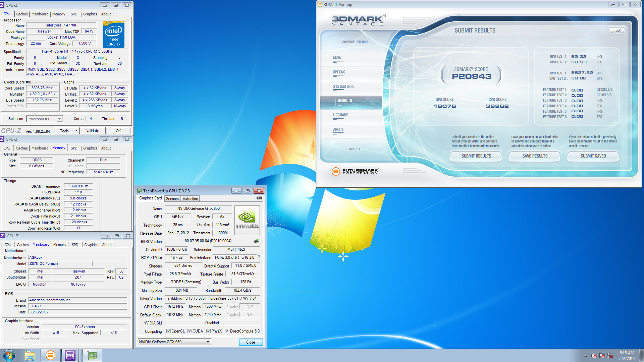Viewport: 644px width, 362px height.
Task: Click the Driver Version field in GPU-Z
Action: click(212, 298)
